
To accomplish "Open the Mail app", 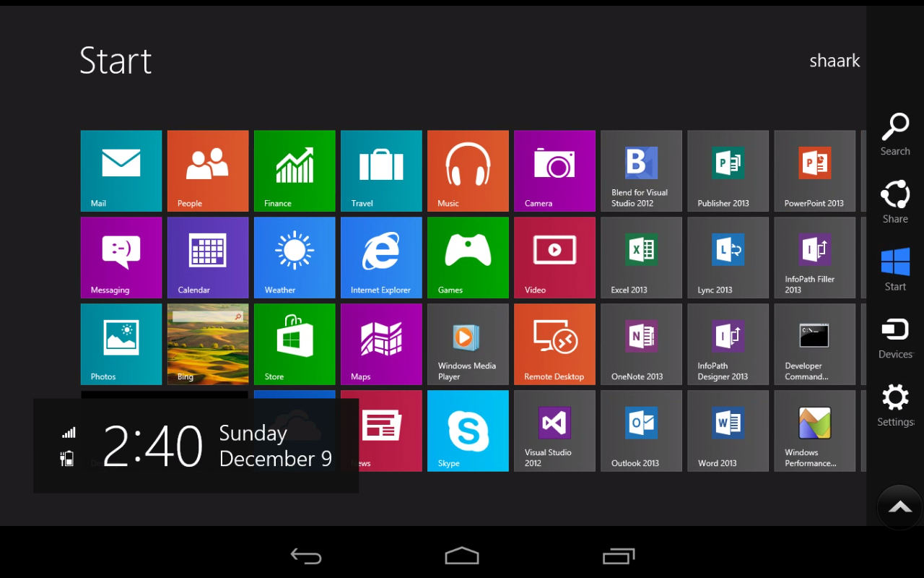I will point(121,171).
